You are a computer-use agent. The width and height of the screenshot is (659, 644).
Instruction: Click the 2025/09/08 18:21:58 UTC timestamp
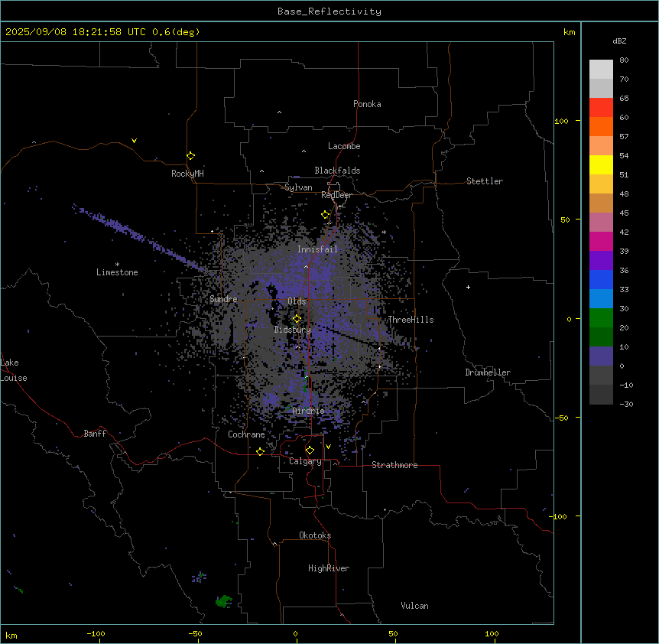[x=76, y=32]
